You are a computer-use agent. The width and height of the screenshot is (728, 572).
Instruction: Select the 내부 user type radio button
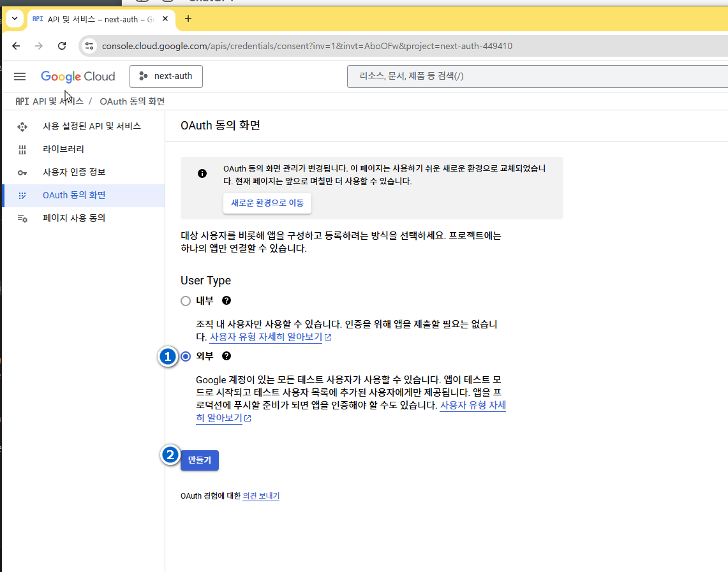(186, 301)
